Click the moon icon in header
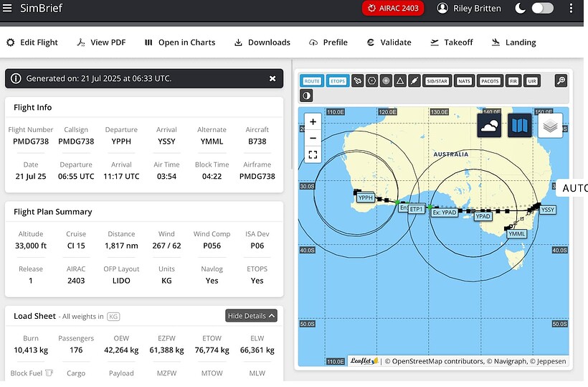The width and height of the screenshot is (588, 387). (x=520, y=9)
